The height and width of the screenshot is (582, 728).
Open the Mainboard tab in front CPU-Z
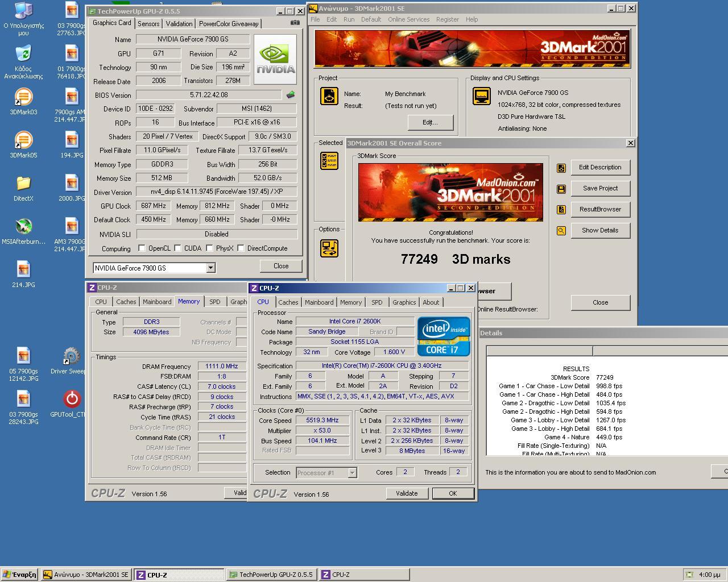pyautogui.click(x=319, y=302)
